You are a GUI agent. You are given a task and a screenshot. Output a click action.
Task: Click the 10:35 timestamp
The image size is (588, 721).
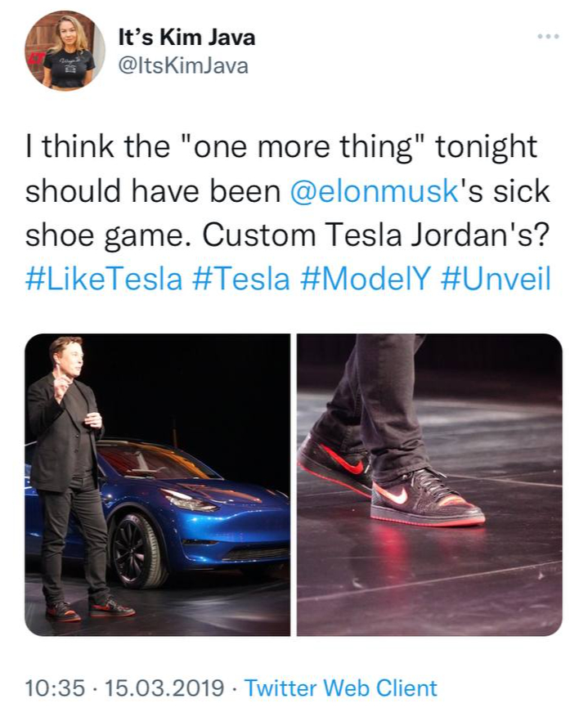coord(56,688)
